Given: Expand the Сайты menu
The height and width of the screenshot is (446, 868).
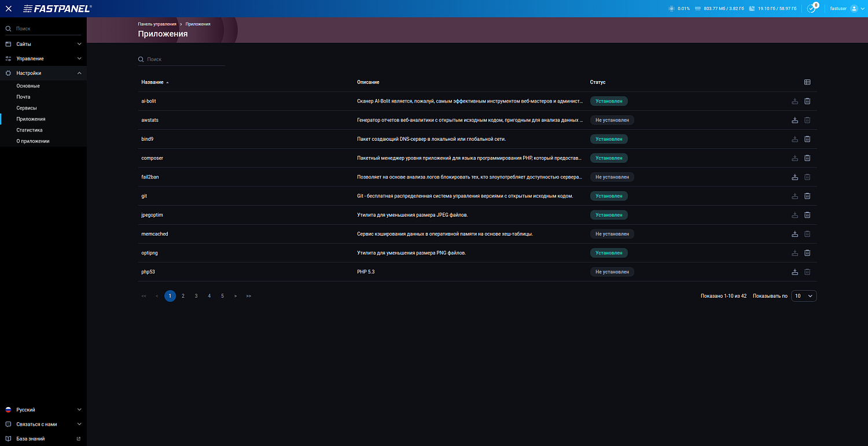Looking at the screenshot, I should coord(43,44).
